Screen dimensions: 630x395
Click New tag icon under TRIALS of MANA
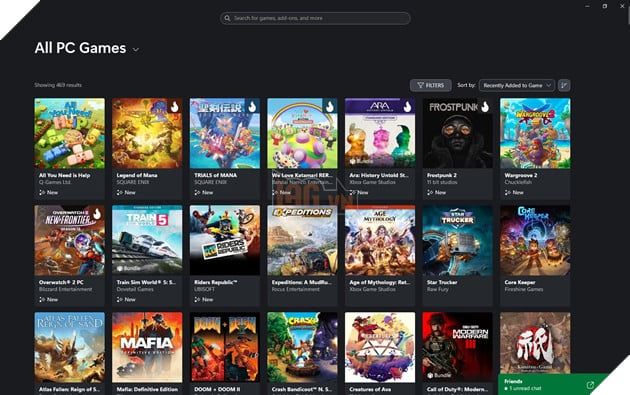(x=197, y=192)
